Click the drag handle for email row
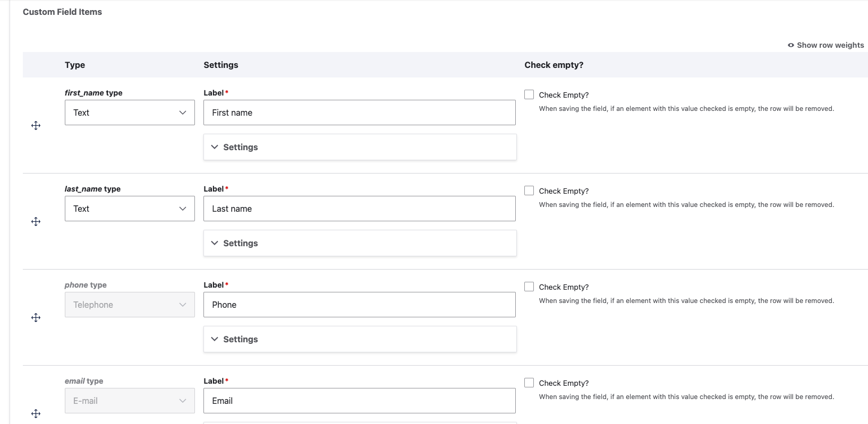868x424 pixels. coord(36,413)
